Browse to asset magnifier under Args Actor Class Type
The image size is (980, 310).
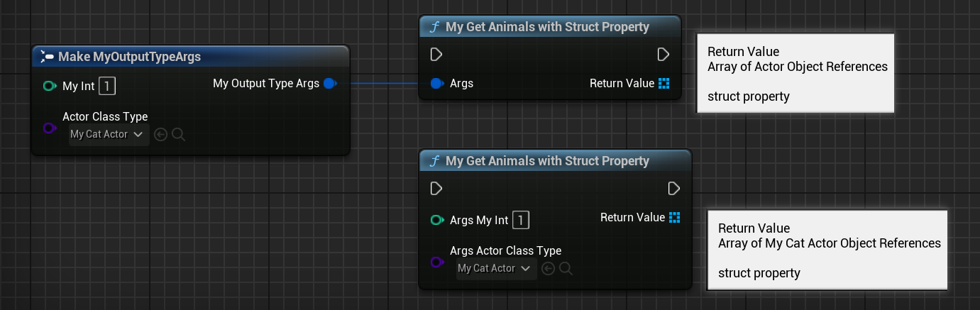[x=566, y=268]
